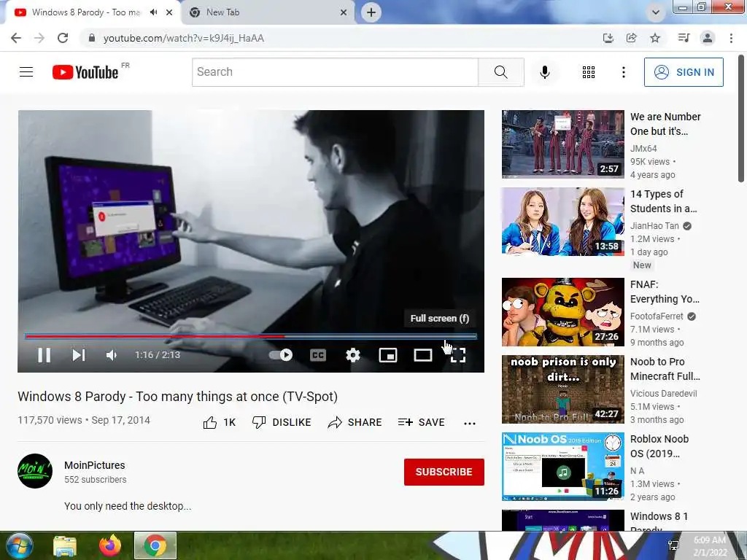Screen dimensions: 747x560
Task: Mute the video volume speaker icon
Action: (x=112, y=355)
